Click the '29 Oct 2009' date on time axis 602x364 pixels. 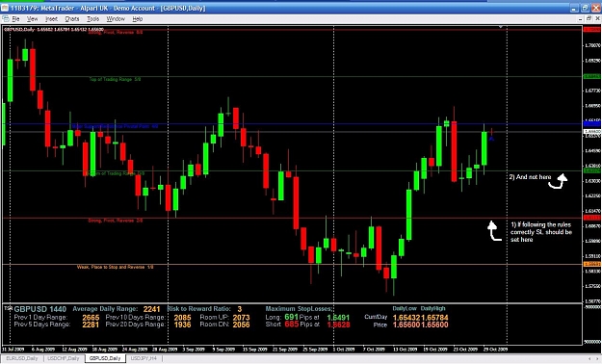[496, 350]
